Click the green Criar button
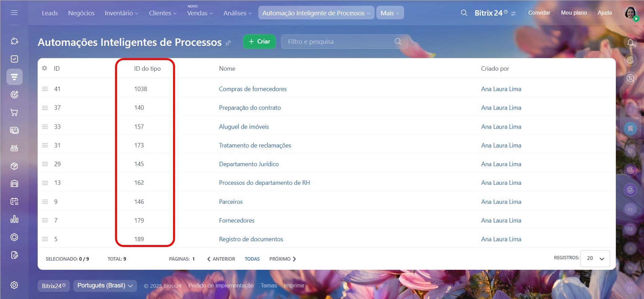This screenshot has height=299, width=644. [x=259, y=41]
